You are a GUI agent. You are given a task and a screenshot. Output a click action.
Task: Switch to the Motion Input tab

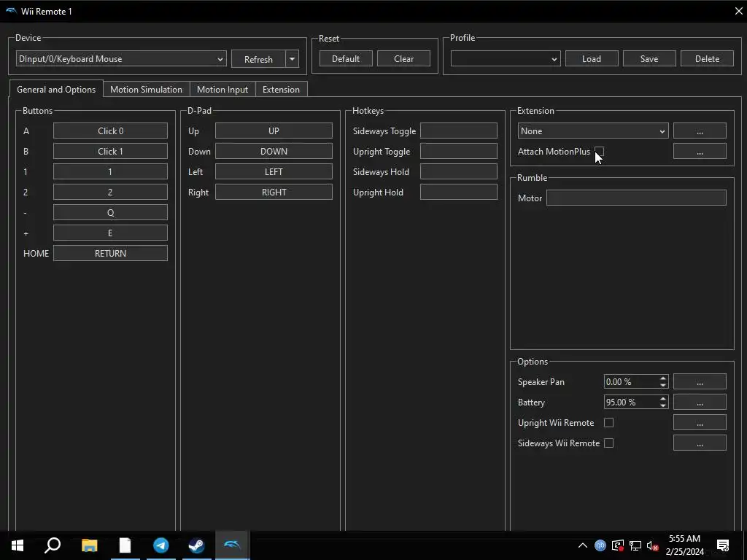(x=222, y=90)
